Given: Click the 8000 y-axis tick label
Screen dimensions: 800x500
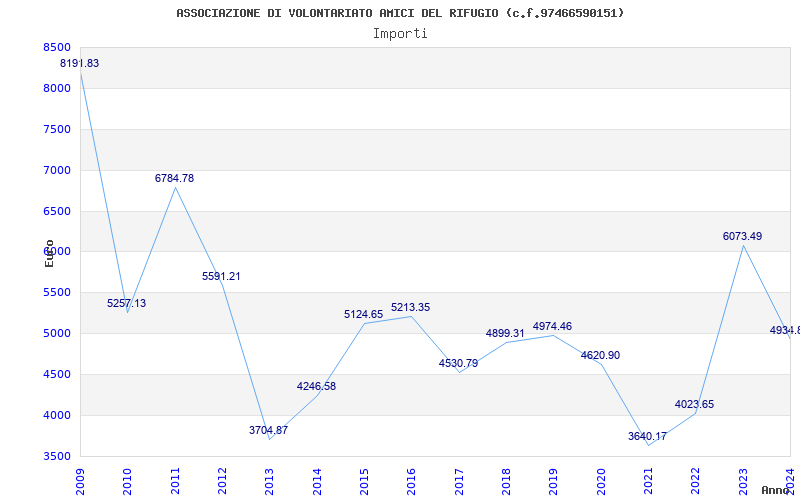Looking at the screenshot, I should (57, 88).
